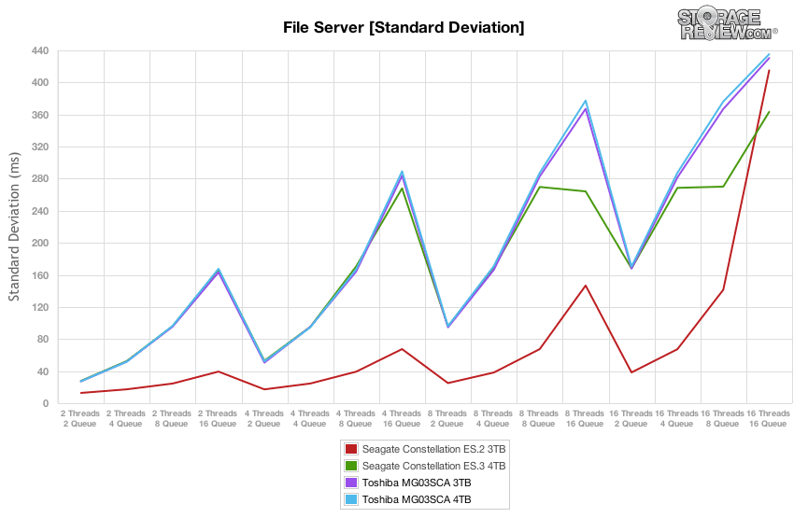The width and height of the screenshot is (794, 532).
Task: Select legend label Seagate Constellation ES.3 4TB
Action: (x=434, y=466)
